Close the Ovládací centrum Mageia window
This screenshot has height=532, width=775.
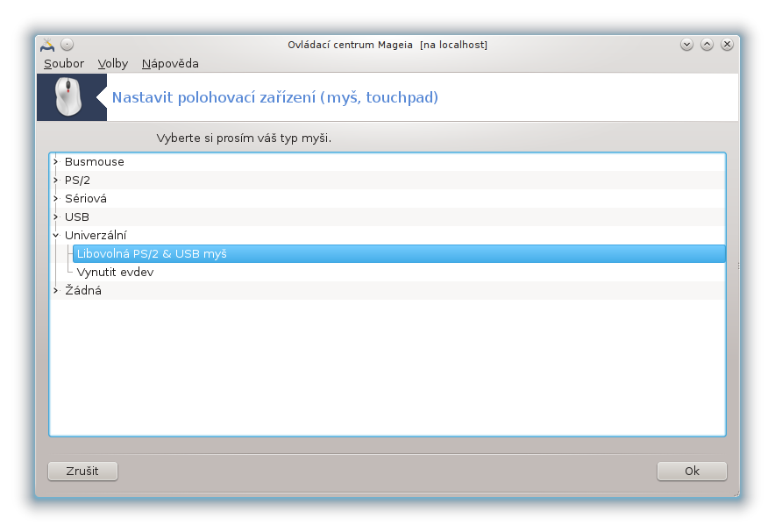tap(727, 45)
